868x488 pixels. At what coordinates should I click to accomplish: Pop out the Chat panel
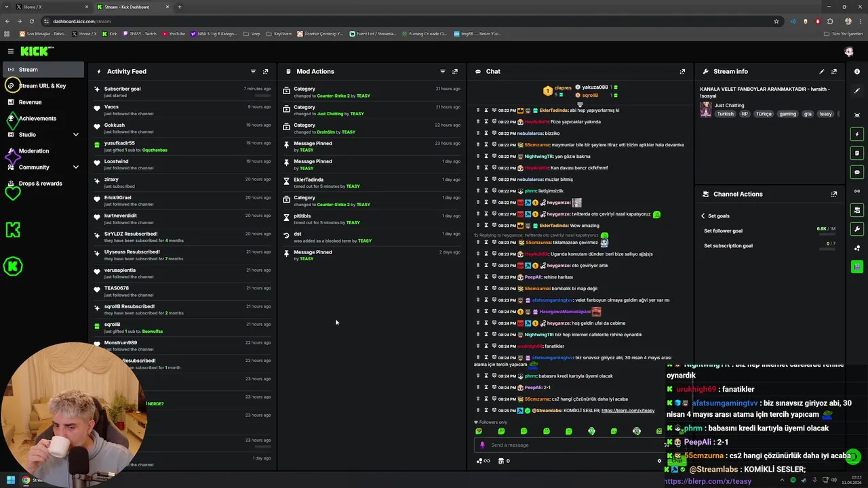point(682,71)
